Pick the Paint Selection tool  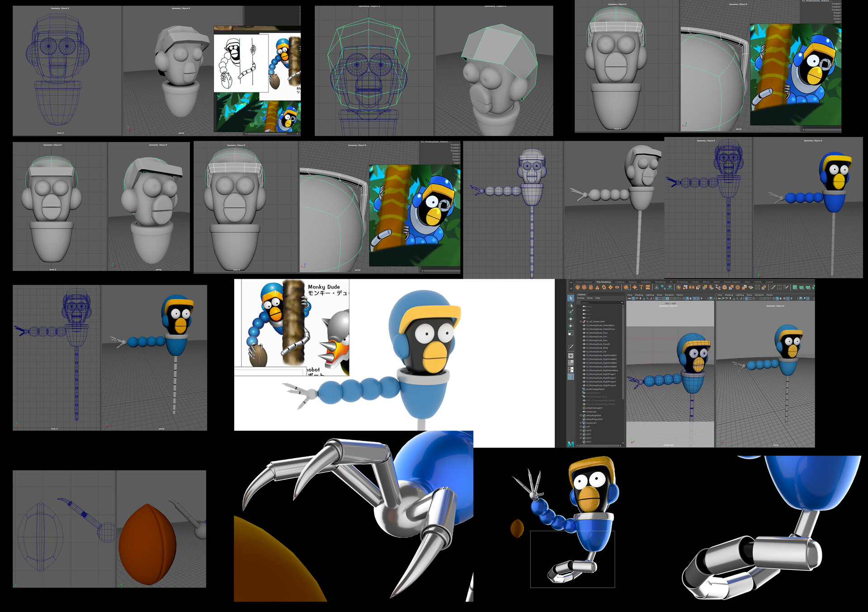[x=571, y=312]
